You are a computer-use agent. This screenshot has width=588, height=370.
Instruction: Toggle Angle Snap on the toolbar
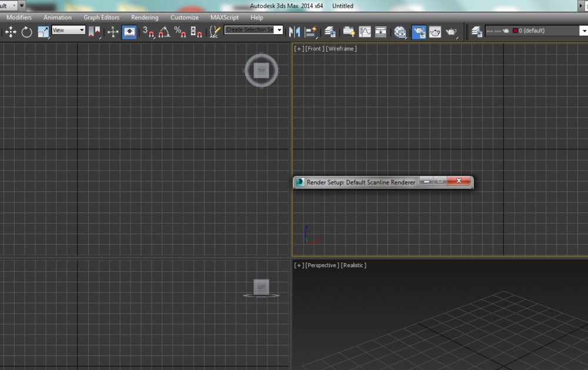165,32
